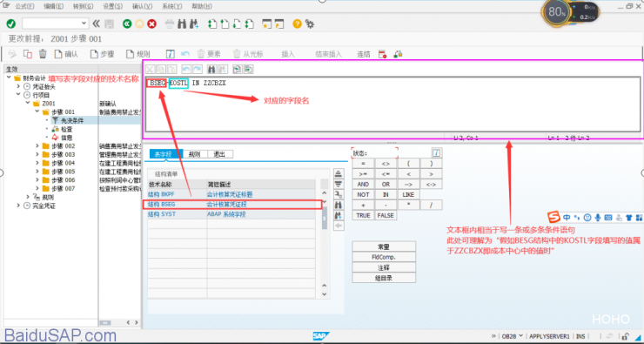644x344 pixels.
Task: Click the AND operator button
Action: [363, 184]
